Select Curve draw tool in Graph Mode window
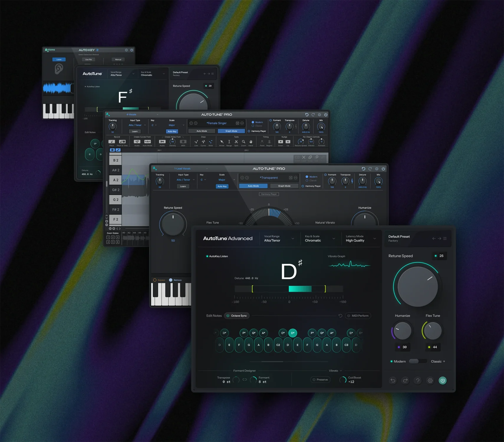This screenshot has width=504, height=442. 203,142
